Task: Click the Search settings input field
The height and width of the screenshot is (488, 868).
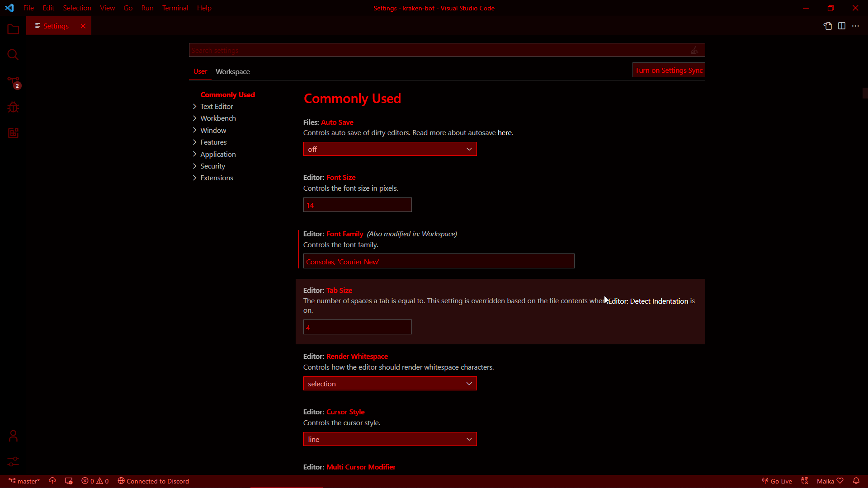Action: pyautogui.click(x=439, y=50)
